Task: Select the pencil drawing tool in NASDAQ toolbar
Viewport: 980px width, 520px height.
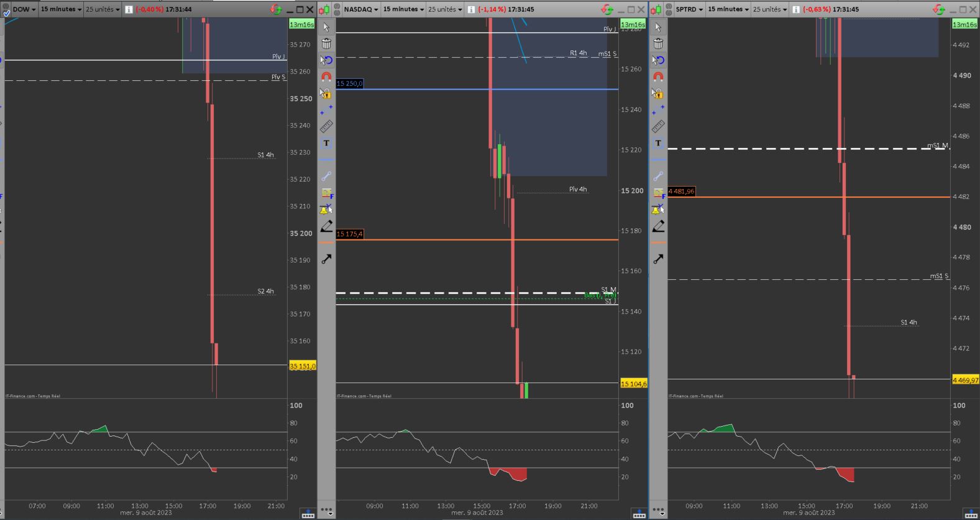Action: pyautogui.click(x=326, y=226)
